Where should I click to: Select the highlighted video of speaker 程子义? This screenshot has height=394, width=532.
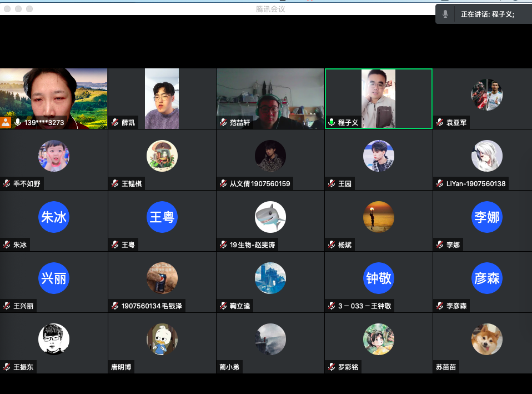[379, 97]
